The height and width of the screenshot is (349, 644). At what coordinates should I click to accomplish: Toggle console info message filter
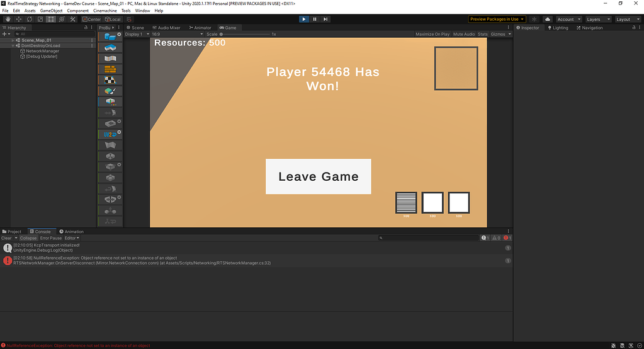[x=485, y=238]
